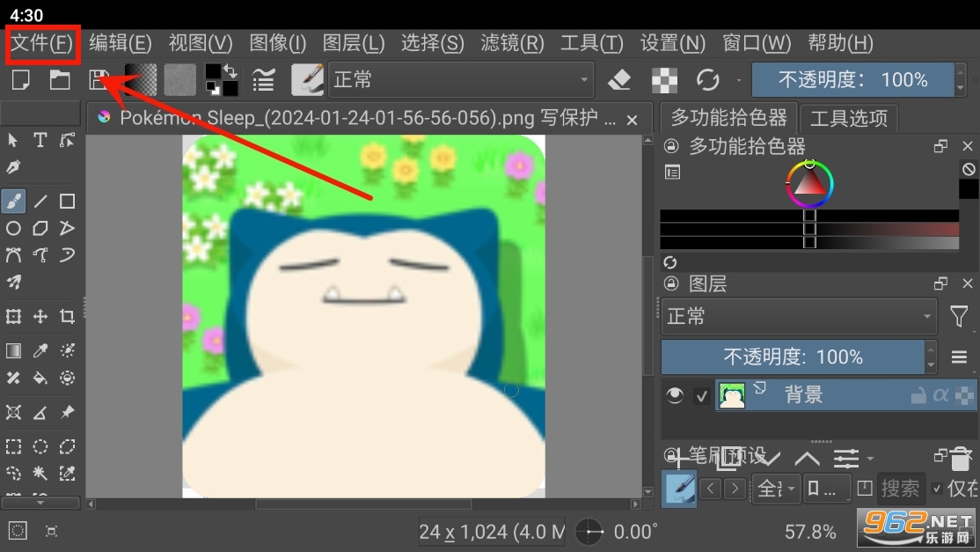
Task: Open an existing file via folder icon
Action: click(x=59, y=80)
